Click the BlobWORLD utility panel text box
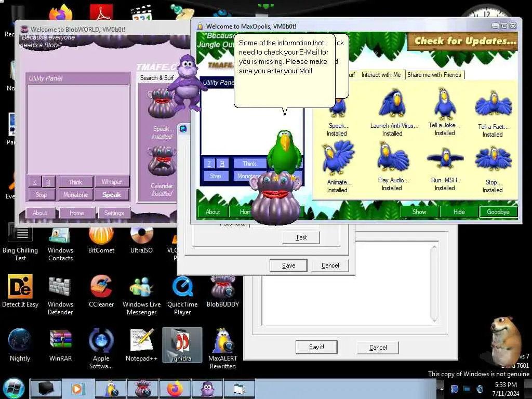 point(78,129)
